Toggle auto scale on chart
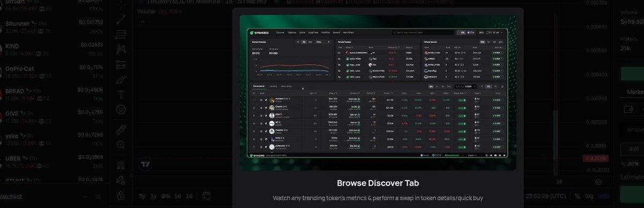 tap(603, 196)
